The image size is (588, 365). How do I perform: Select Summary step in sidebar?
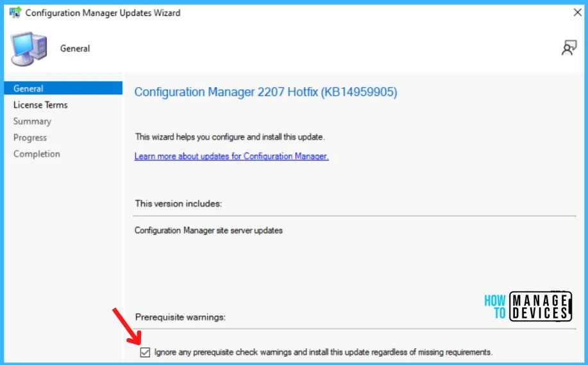pyautogui.click(x=32, y=121)
